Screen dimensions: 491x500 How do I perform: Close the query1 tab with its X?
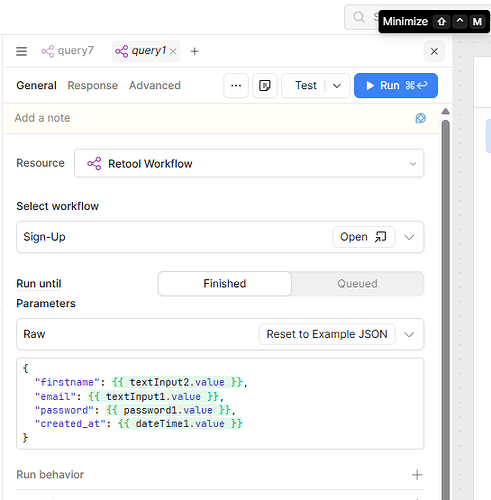(x=173, y=51)
